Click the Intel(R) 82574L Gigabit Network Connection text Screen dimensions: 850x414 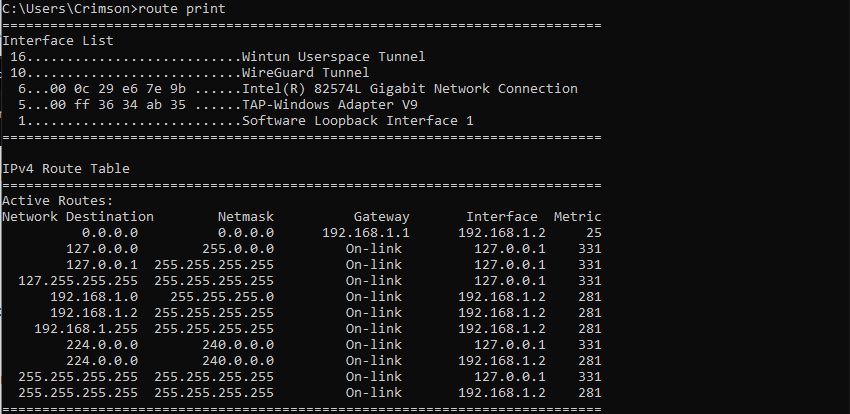(x=409, y=89)
